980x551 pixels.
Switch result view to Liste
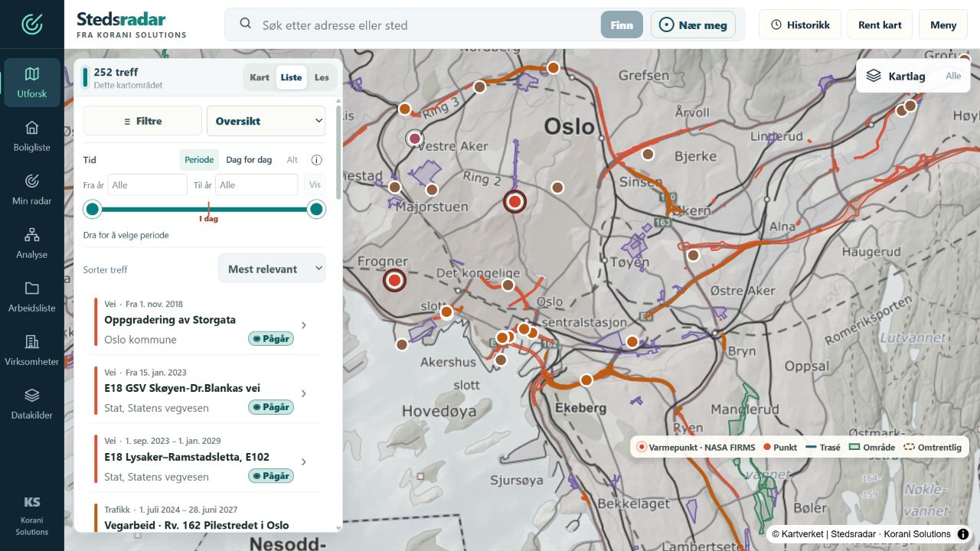point(291,77)
